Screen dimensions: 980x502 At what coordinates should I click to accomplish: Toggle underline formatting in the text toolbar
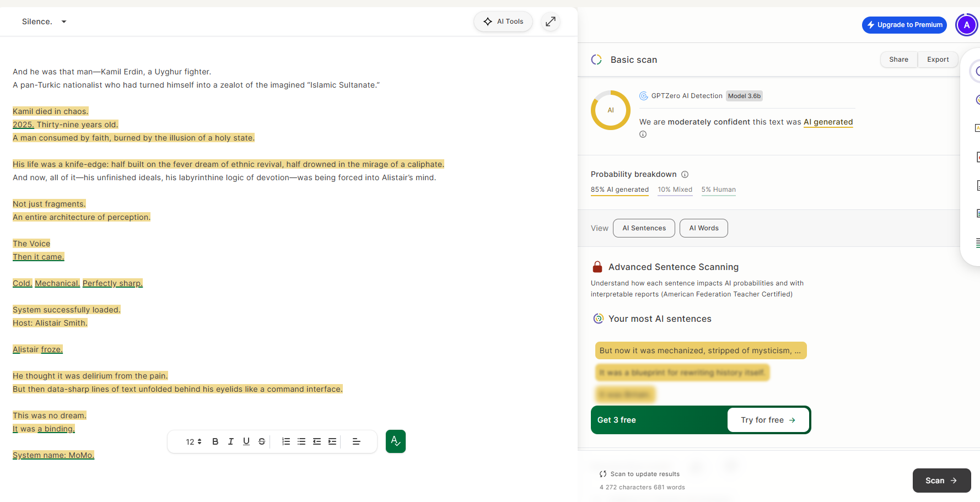[246, 441]
